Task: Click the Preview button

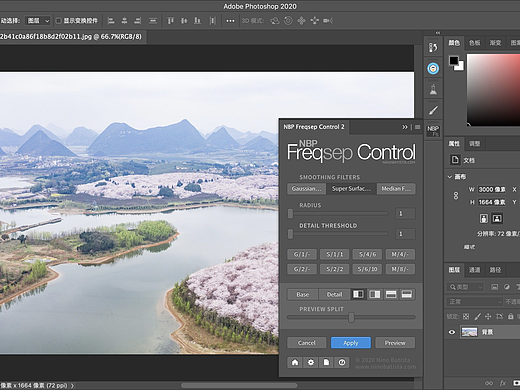Action: coord(395,343)
